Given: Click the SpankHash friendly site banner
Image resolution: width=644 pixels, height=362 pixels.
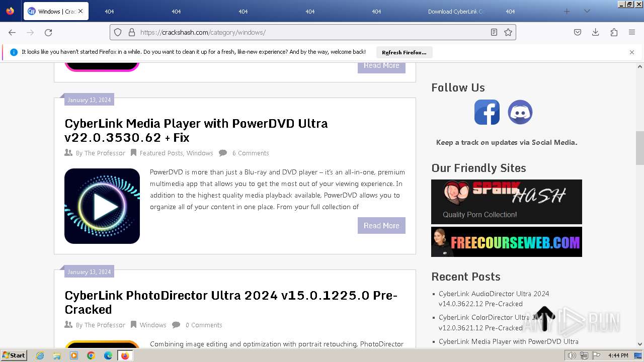Looking at the screenshot, I should 507,202.
